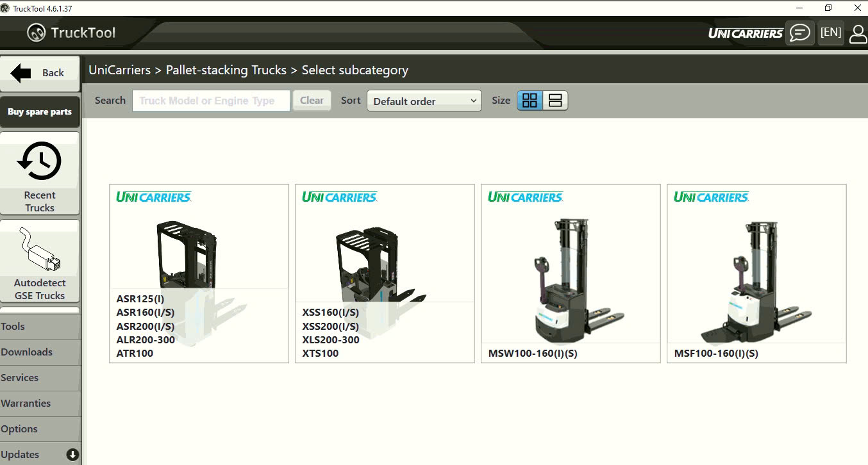Screen dimensions: 868x465
Task: Open the Options section
Action: coord(40,429)
